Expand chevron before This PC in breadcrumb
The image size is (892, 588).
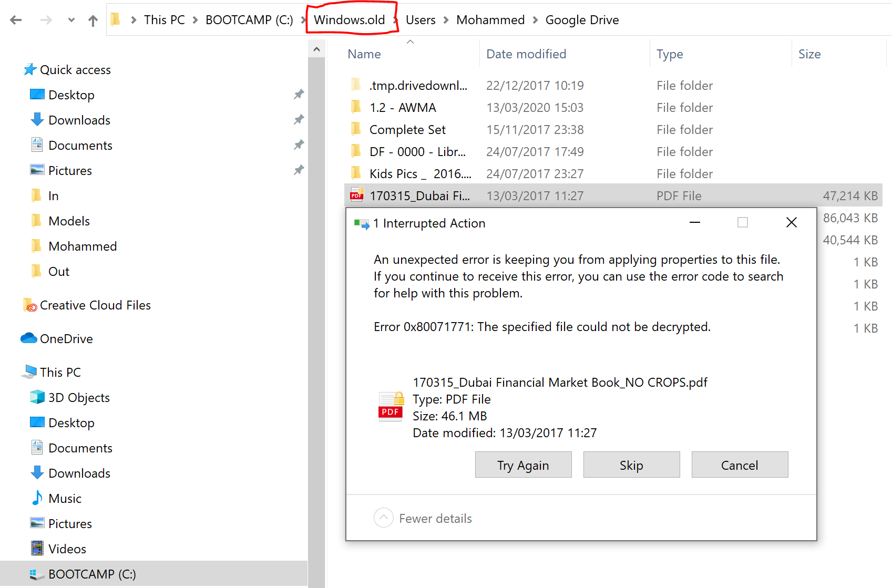click(x=134, y=20)
